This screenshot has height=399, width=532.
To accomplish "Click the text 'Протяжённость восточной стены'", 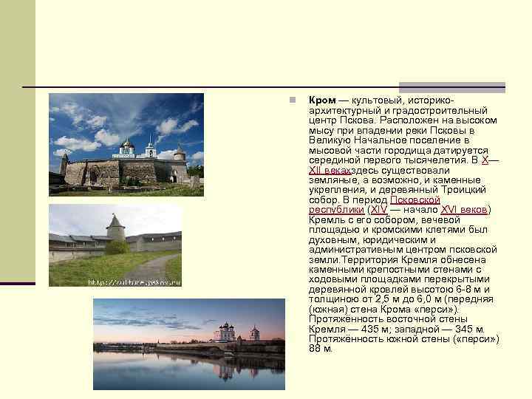I will click(x=388, y=319).
